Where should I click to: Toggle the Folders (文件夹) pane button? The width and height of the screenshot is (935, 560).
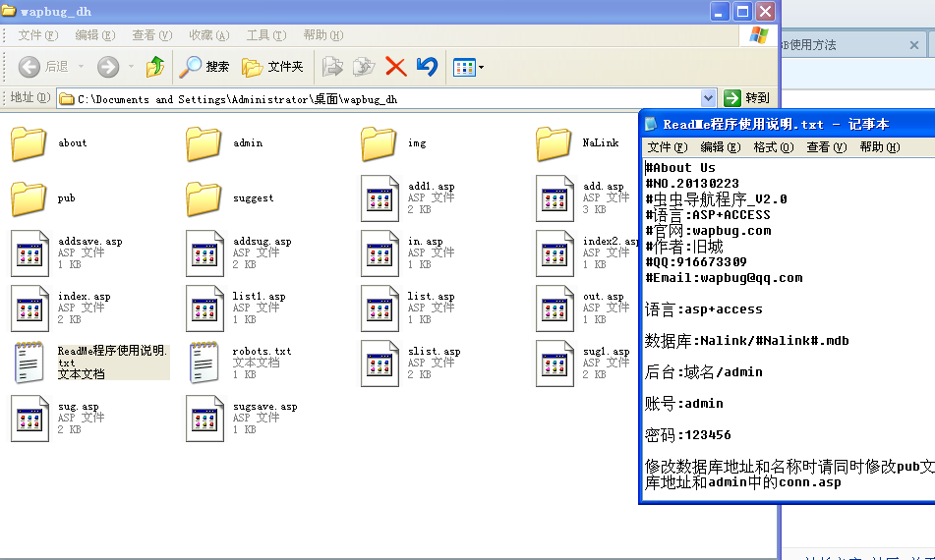click(272, 67)
